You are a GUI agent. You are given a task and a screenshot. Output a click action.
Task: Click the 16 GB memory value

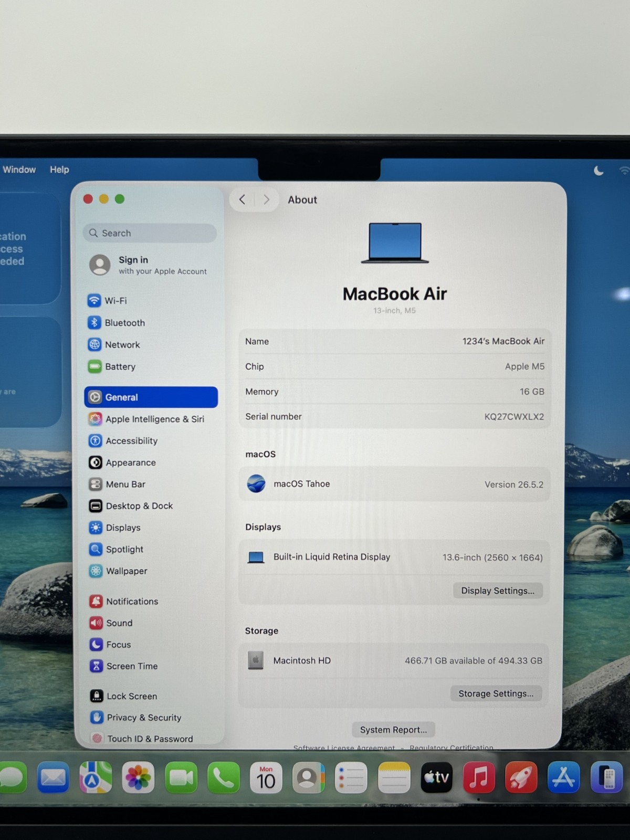coord(532,392)
